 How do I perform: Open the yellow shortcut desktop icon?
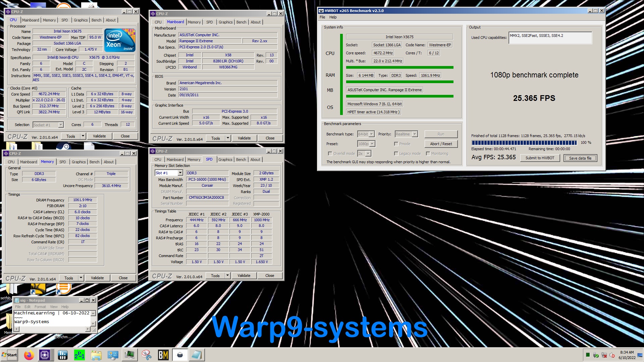click(x=38, y=289)
